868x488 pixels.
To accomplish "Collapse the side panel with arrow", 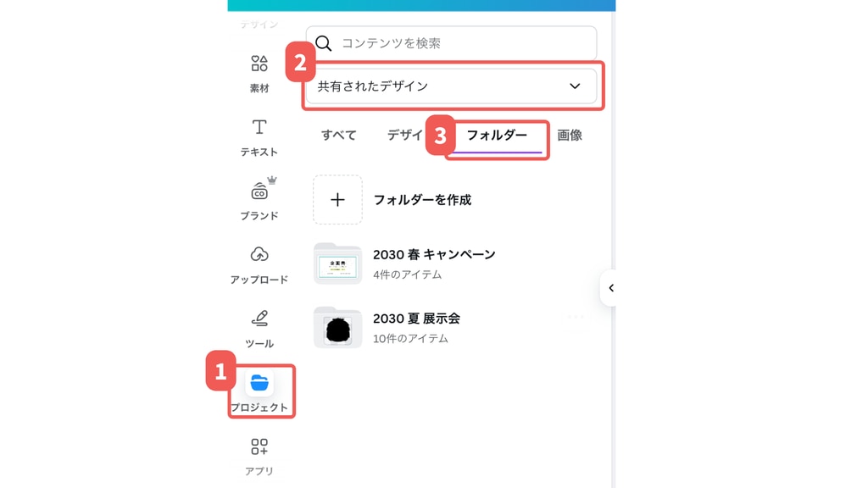I will (x=610, y=288).
